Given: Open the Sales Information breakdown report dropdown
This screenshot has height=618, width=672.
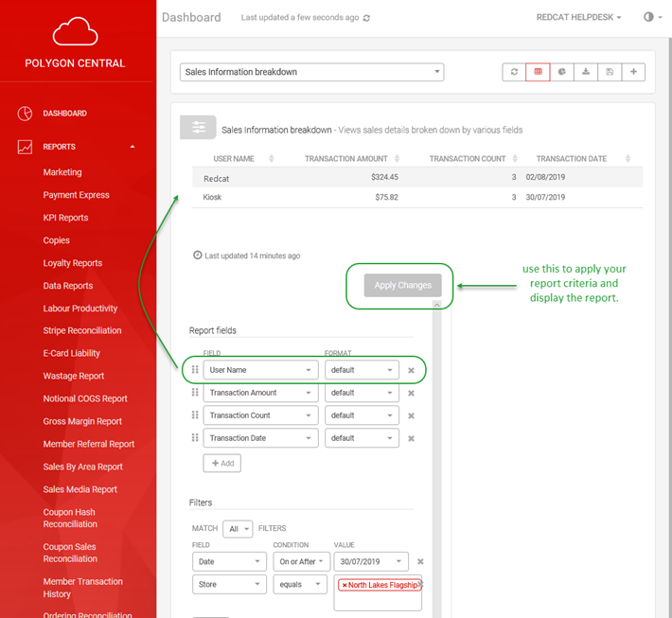Looking at the screenshot, I should [x=311, y=72].
